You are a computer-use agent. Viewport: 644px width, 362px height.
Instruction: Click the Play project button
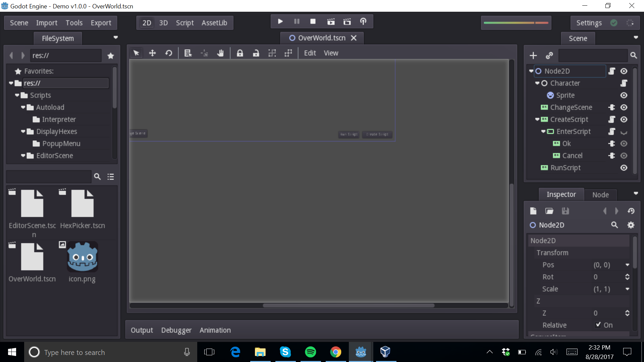pos(280,22)
